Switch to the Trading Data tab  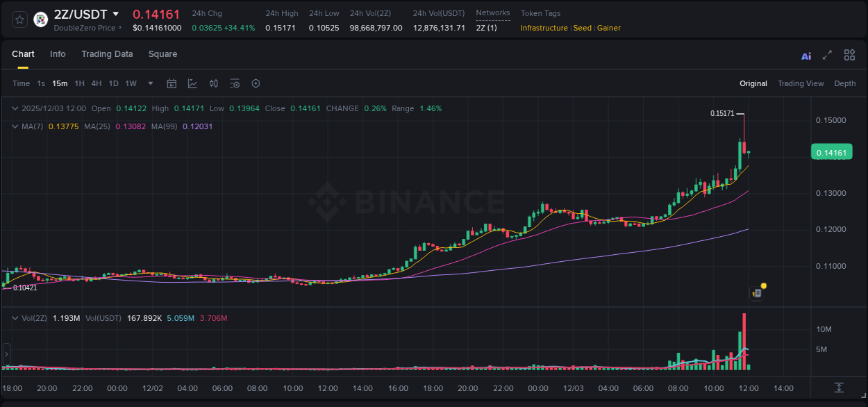tap(107, 54)
